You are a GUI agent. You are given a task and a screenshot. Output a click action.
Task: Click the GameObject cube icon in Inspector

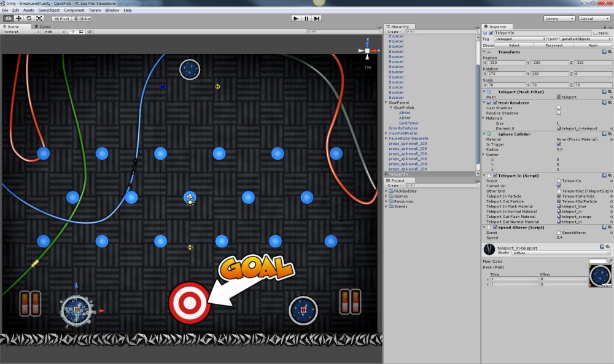click(485, 33)
